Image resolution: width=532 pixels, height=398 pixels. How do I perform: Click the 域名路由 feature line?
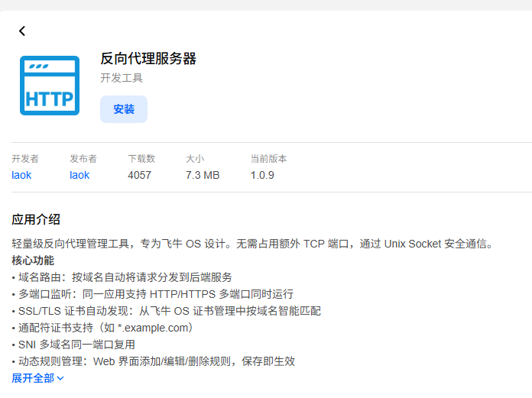click(122, 277)
